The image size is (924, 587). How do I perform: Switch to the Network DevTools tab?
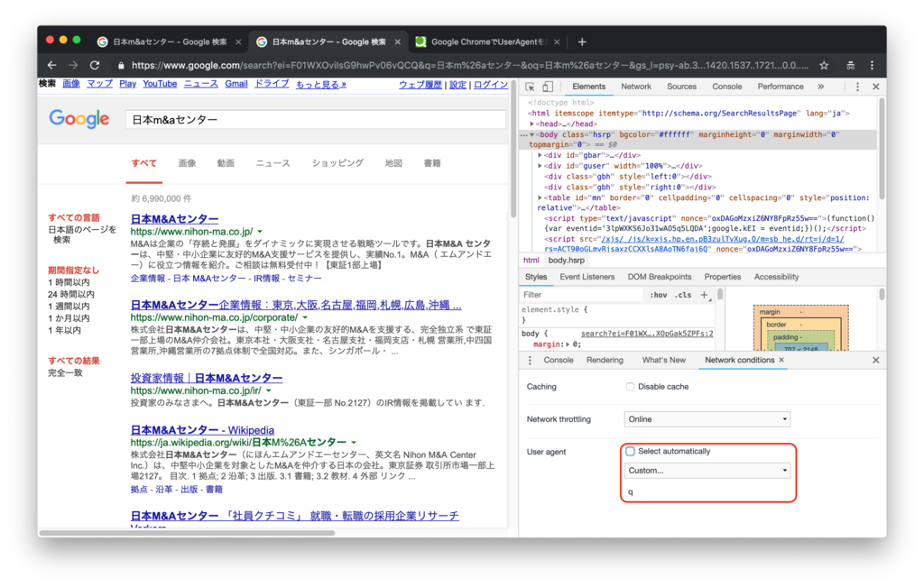click(636, 87)
